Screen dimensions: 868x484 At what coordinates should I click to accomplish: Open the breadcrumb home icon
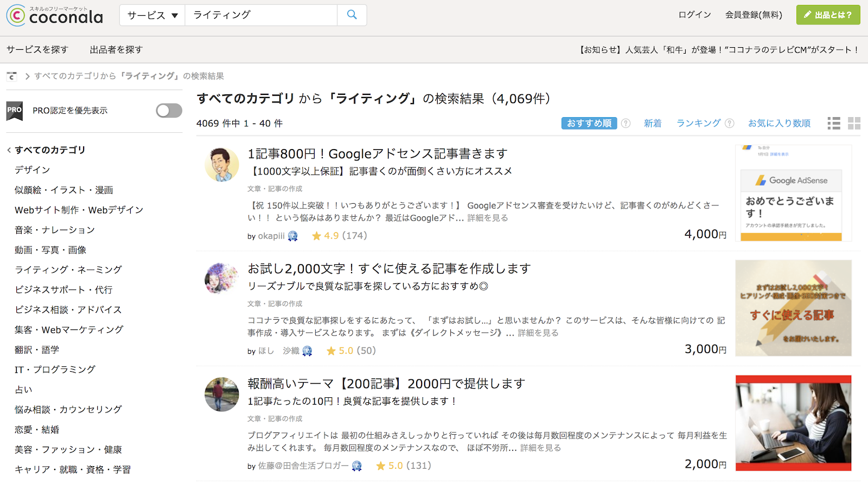12,76
